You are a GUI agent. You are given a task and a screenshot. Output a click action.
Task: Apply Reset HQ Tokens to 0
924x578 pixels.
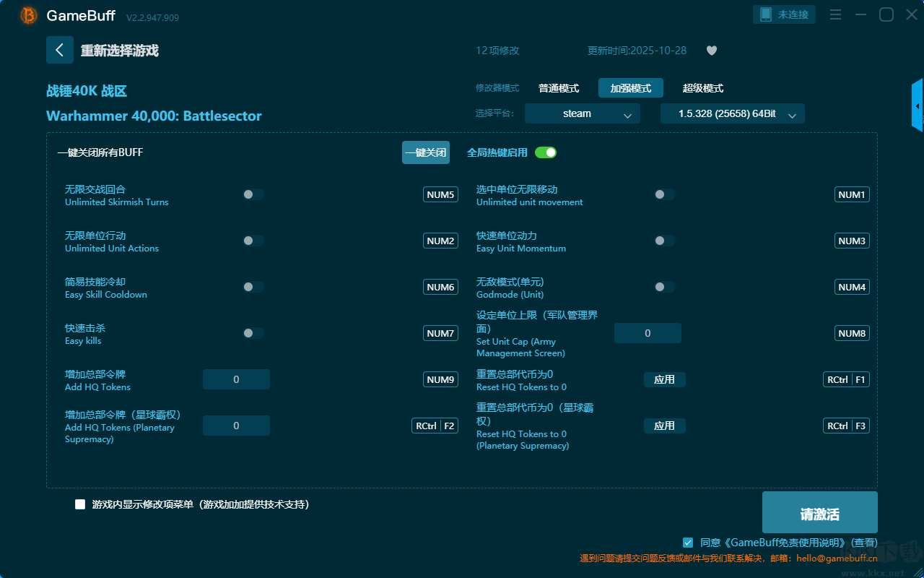(665, 379)
